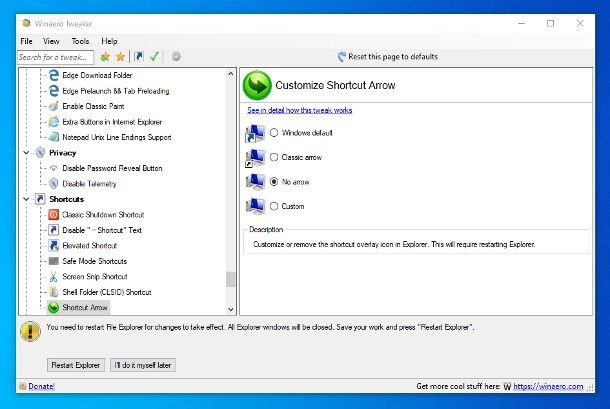Click the Windows default arrow preview icon
The image size is (610, 409).
tap(255, 133)
